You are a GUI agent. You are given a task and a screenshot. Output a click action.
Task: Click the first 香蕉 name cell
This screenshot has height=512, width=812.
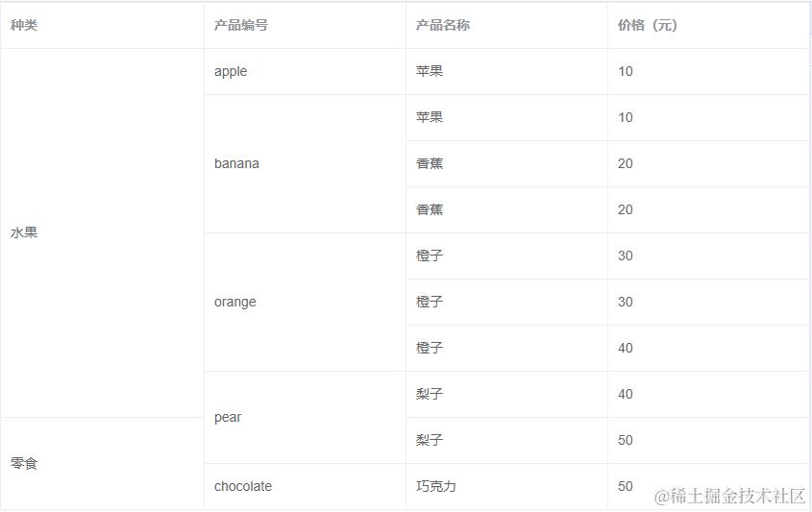click(x=430, y=163)
